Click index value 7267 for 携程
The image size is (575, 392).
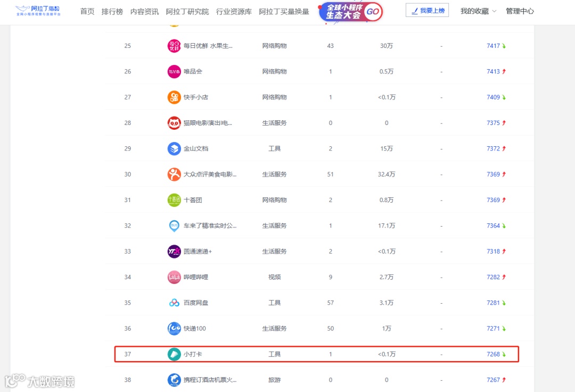coord(493,380)
